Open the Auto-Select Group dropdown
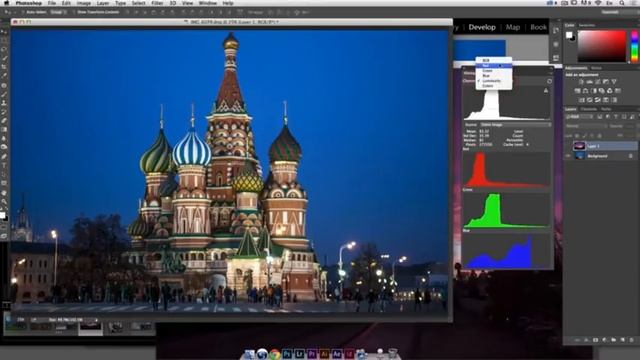This screenshot has height=360, width=640. click(x=58, y=12)
